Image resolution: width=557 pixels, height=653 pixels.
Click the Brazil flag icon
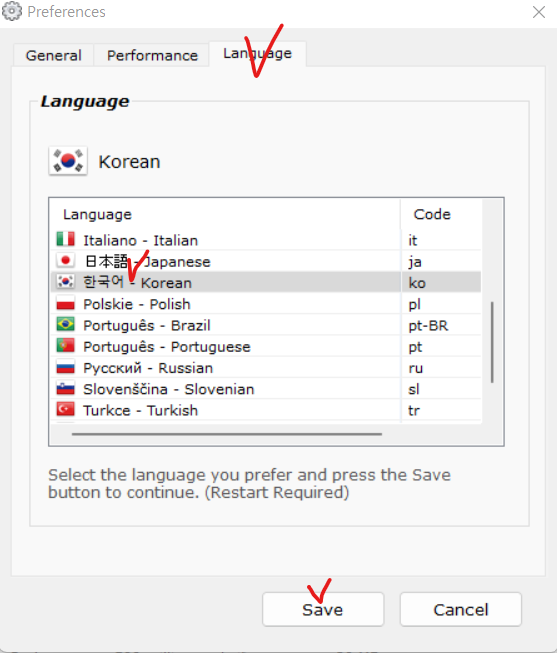(65, 324)
